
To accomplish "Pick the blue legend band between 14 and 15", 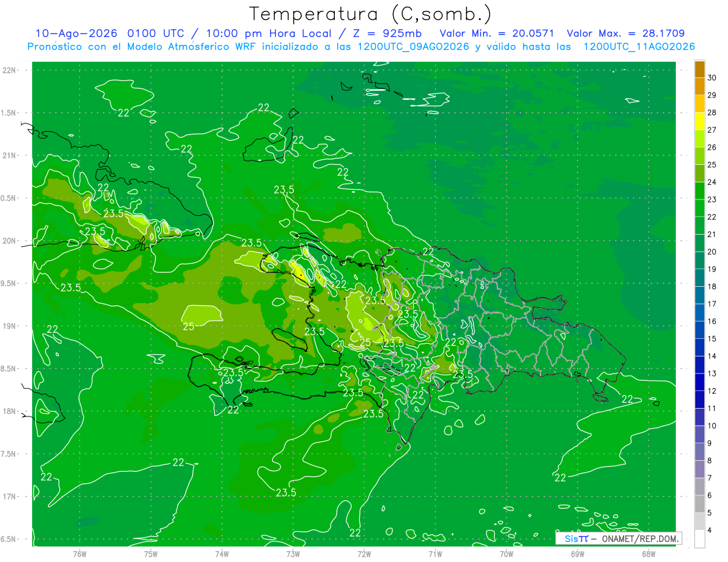I will pyautogui.click(x=699, y=347).
